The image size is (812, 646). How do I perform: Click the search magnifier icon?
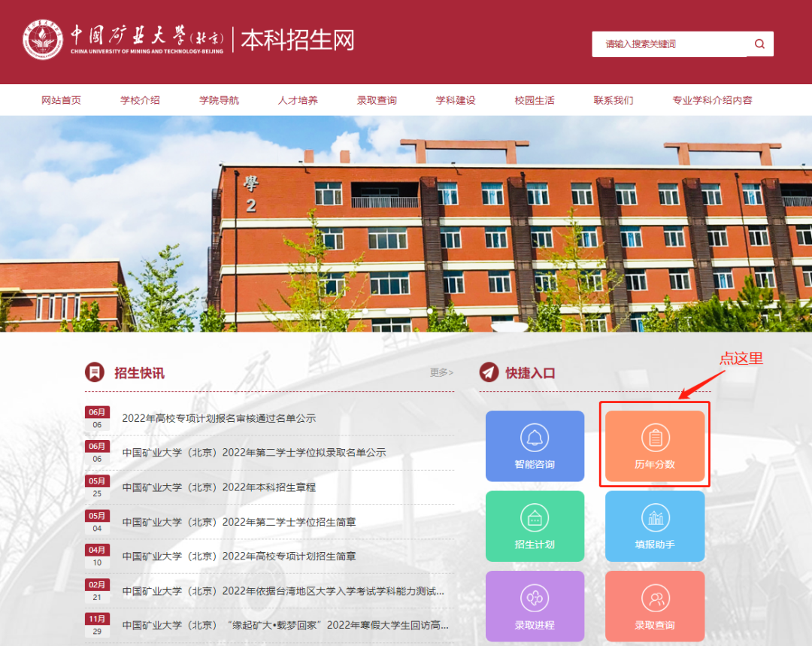759,44
